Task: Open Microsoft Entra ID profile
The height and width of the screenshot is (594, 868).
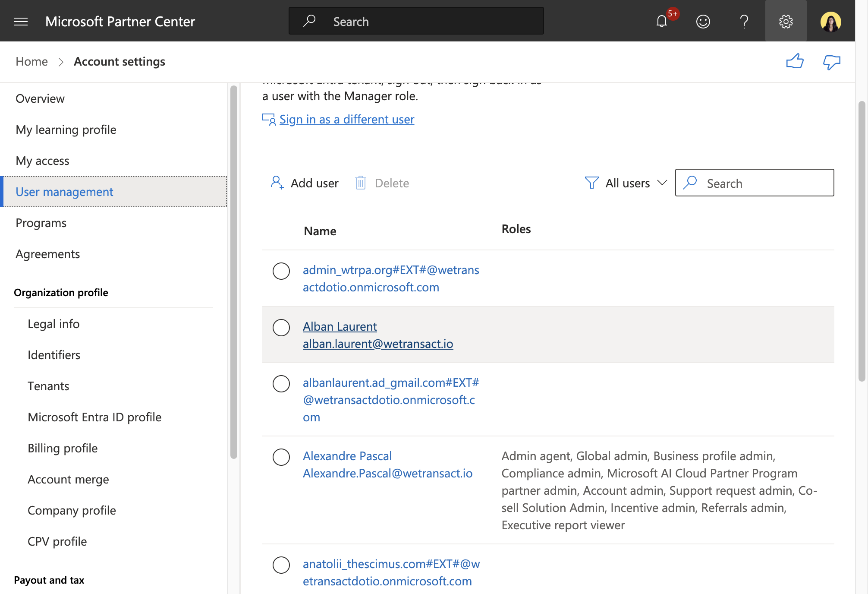Action: [94, 417]
